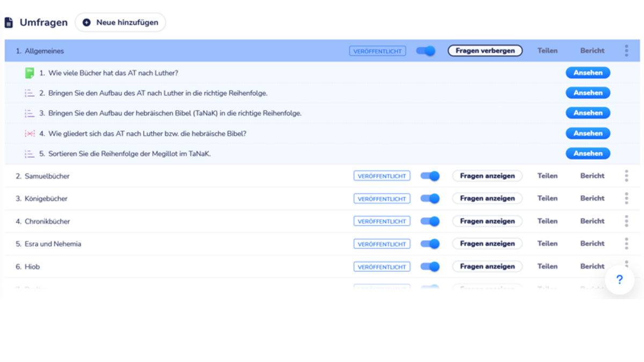Show questions for Esra und Nehemia
The image size is (644, 362).
coord(487,243)
